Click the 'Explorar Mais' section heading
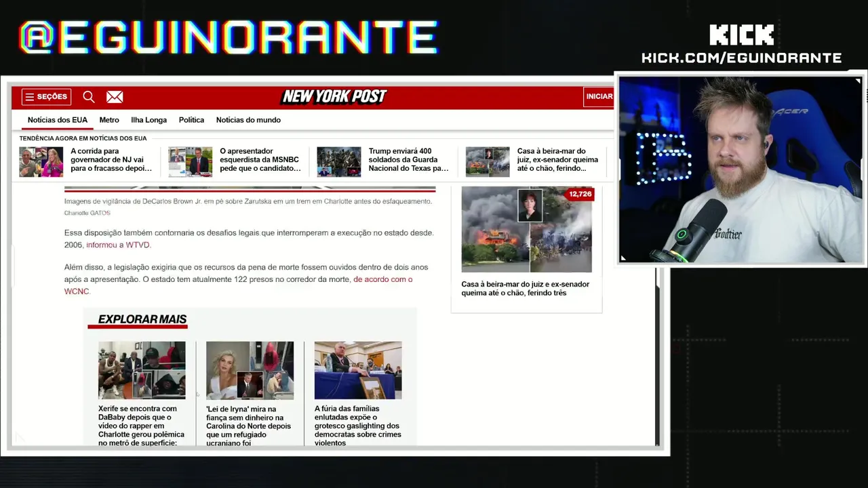The width and height of the screenshot is (868, 488). click(x=142, y=319)
